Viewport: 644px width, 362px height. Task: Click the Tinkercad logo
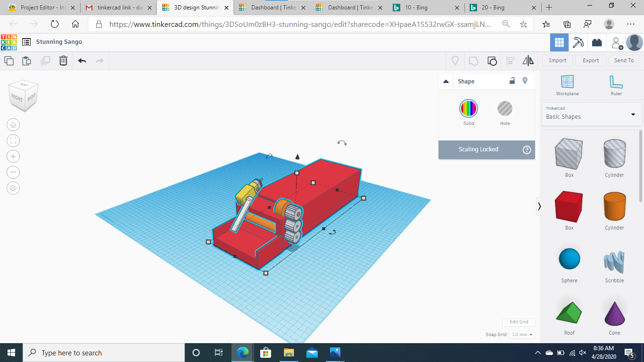(x=8, y=42)
